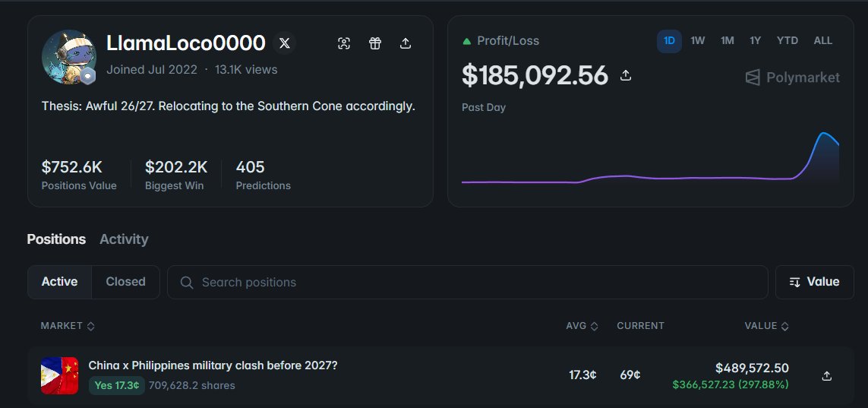
Task: Share Profit/Loss amount icon
Action: [x=626, y=74]
